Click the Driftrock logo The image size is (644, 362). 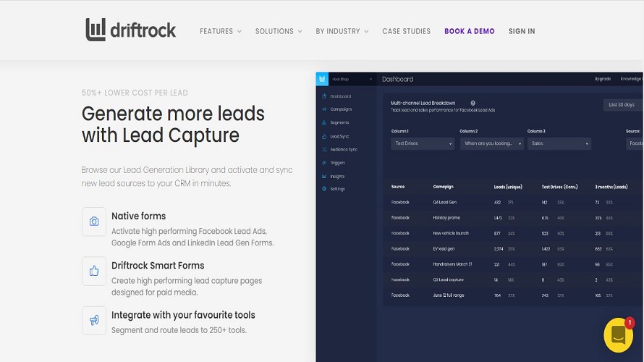click(130, 30)
